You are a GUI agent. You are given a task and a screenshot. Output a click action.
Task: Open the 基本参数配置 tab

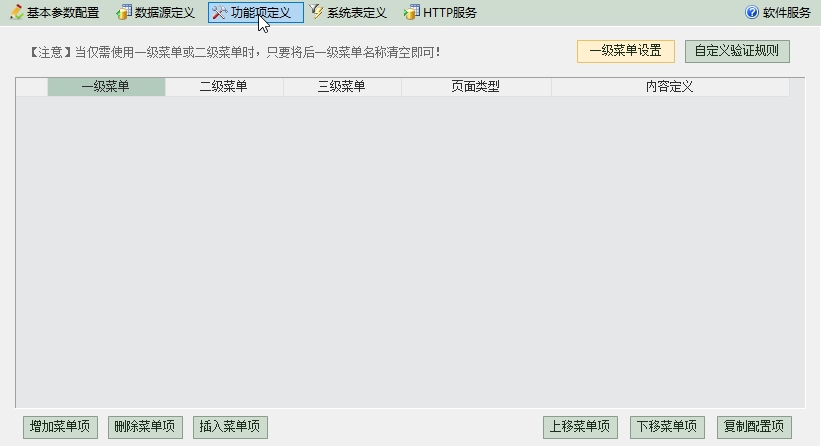(x=55, y=13)
